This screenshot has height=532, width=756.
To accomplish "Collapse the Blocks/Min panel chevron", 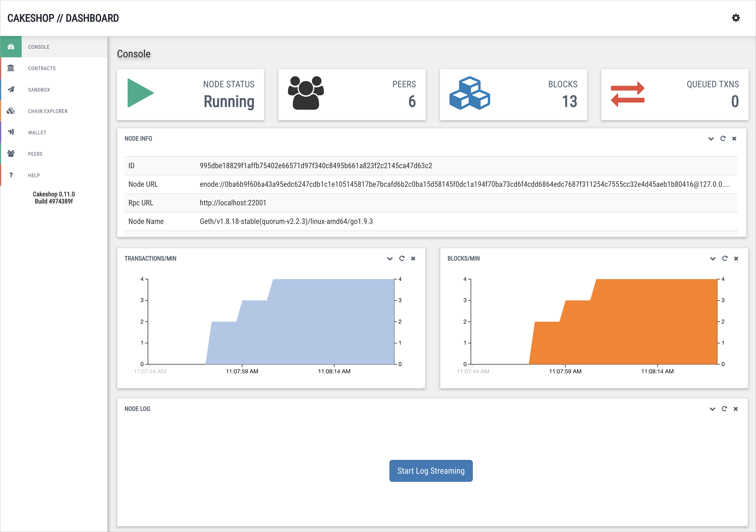I will coord(713,259).
